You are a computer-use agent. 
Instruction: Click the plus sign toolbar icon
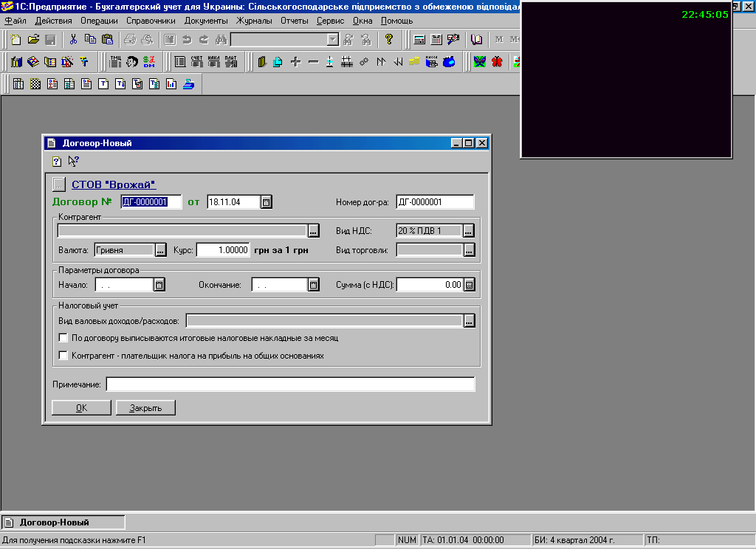[295, 62]
